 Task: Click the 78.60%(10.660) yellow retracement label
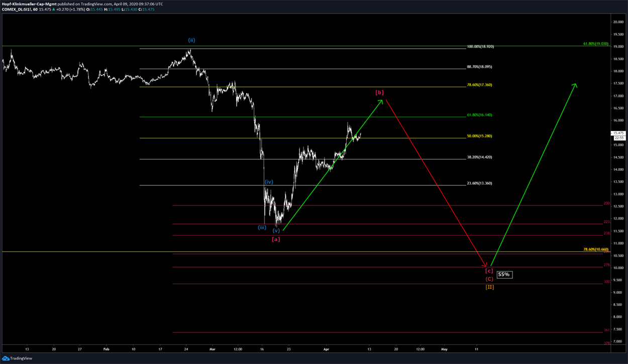pos(595,249)
